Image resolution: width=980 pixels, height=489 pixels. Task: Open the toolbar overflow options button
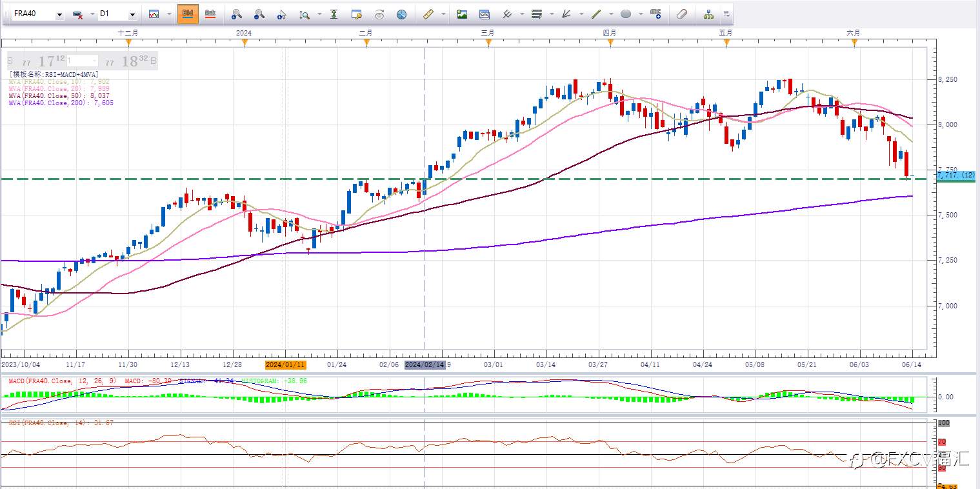click(x=726, y=14)
